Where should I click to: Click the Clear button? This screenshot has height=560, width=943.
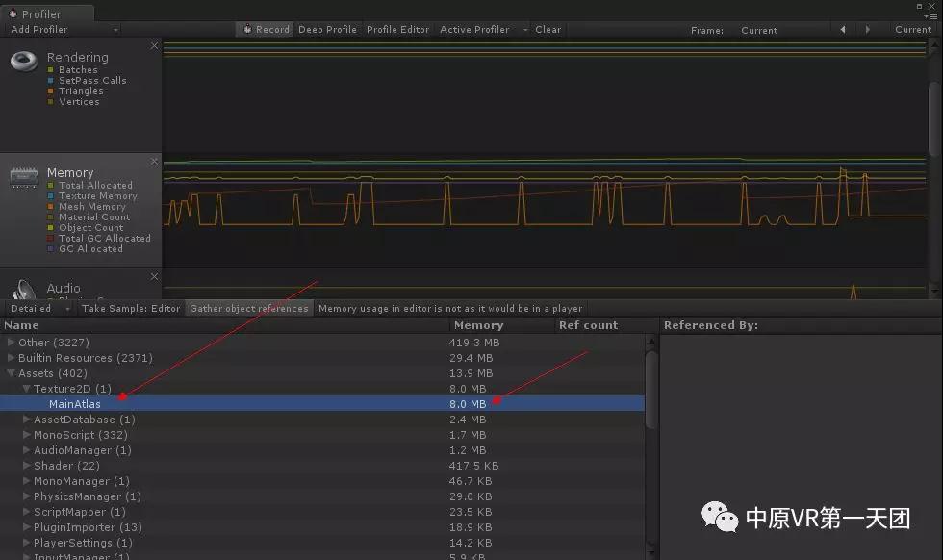click(548, 30)
